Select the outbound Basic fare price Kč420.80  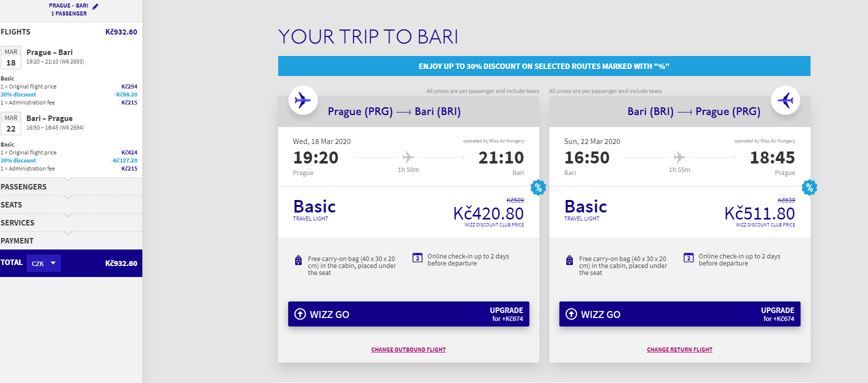488,213
